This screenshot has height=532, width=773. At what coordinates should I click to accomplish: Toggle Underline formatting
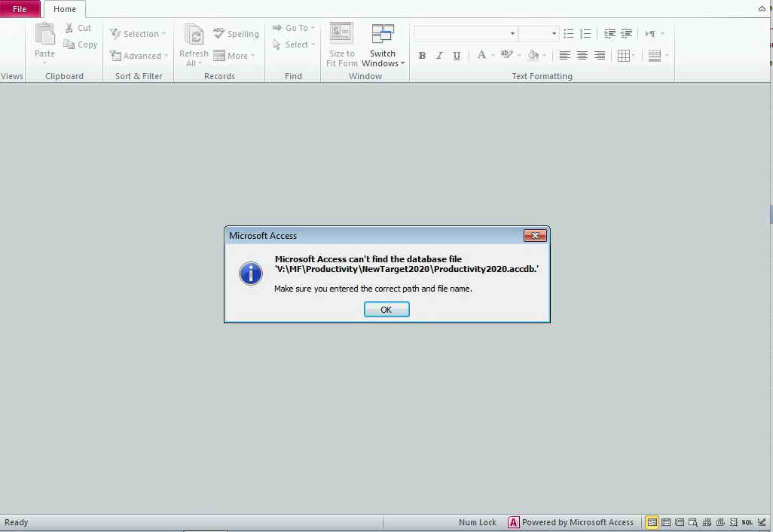tap(457, 56)
